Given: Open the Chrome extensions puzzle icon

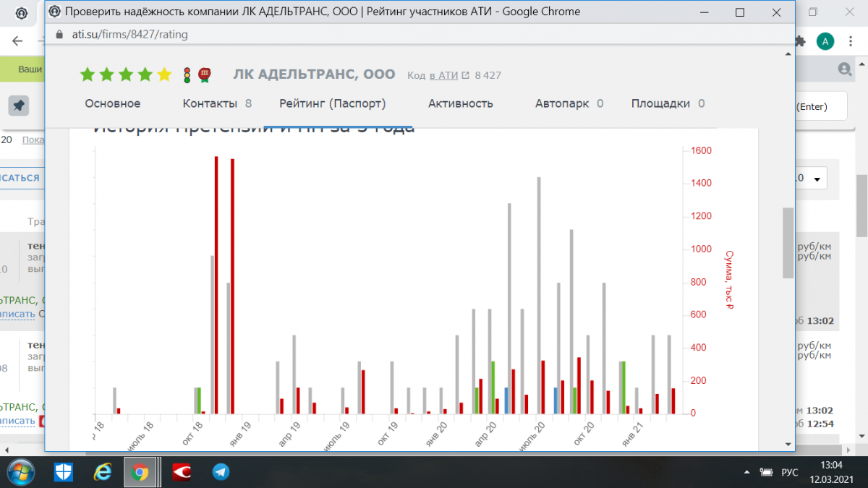Looking at the screenshot, I should [x=801, y=41].
